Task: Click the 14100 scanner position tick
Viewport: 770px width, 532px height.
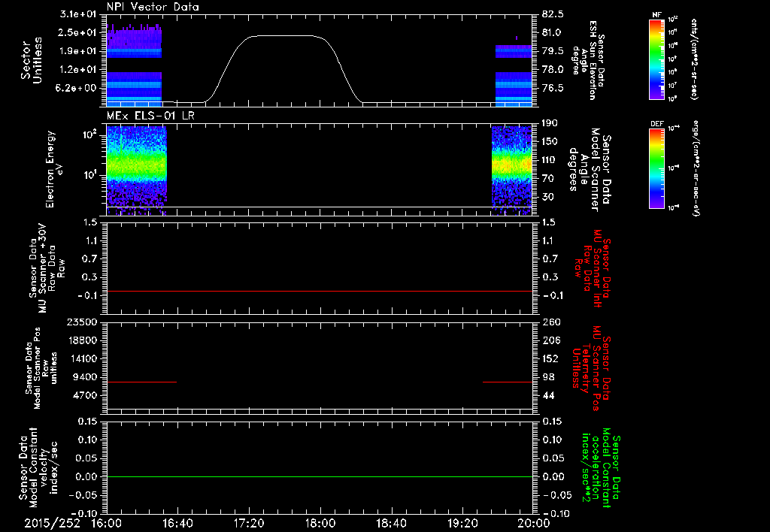Action: [x=82, y=358]
